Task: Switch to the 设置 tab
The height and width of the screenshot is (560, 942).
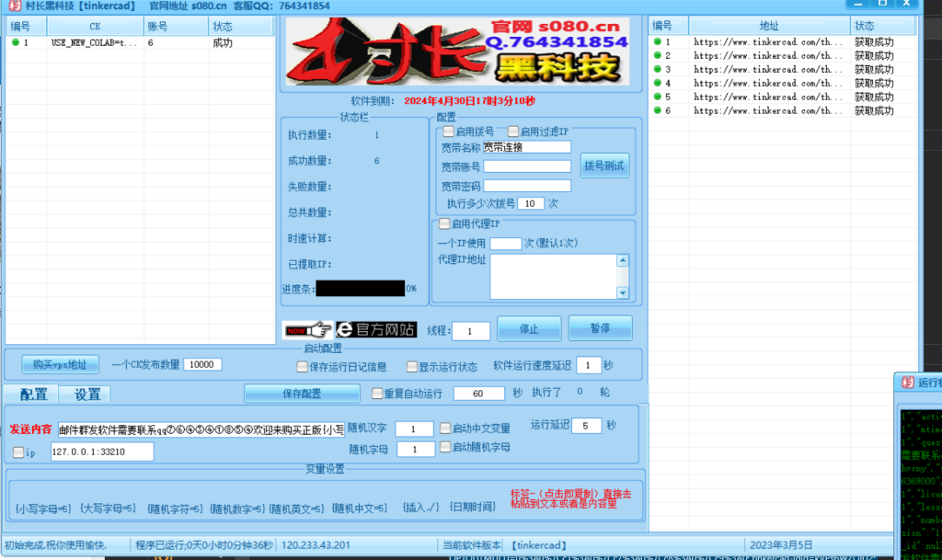Action: [87, 394]
